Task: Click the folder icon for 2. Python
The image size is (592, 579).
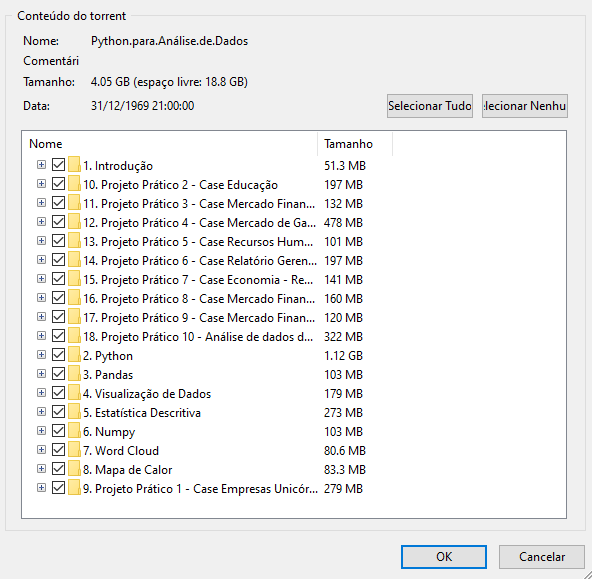Action: tap(74, 355)
